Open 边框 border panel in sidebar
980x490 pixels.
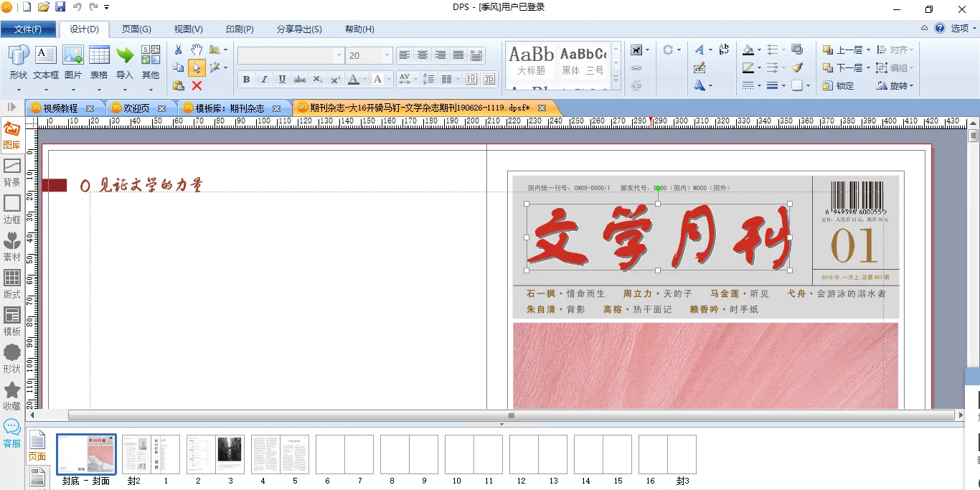point(12,209)
